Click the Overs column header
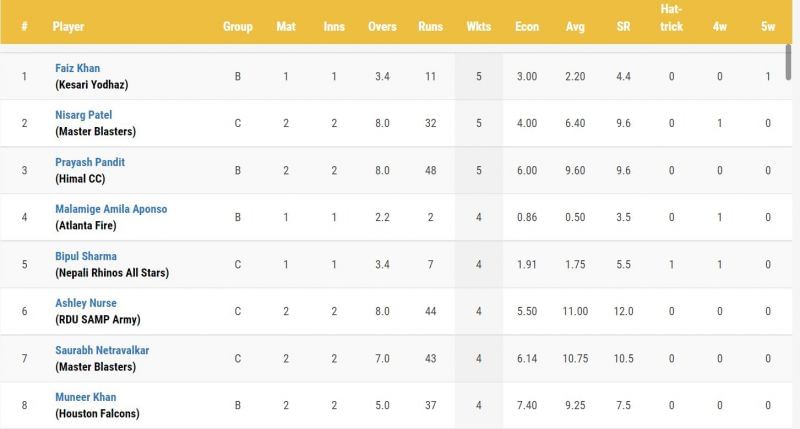The image size is (800, 429). click(x=381, y=27)
